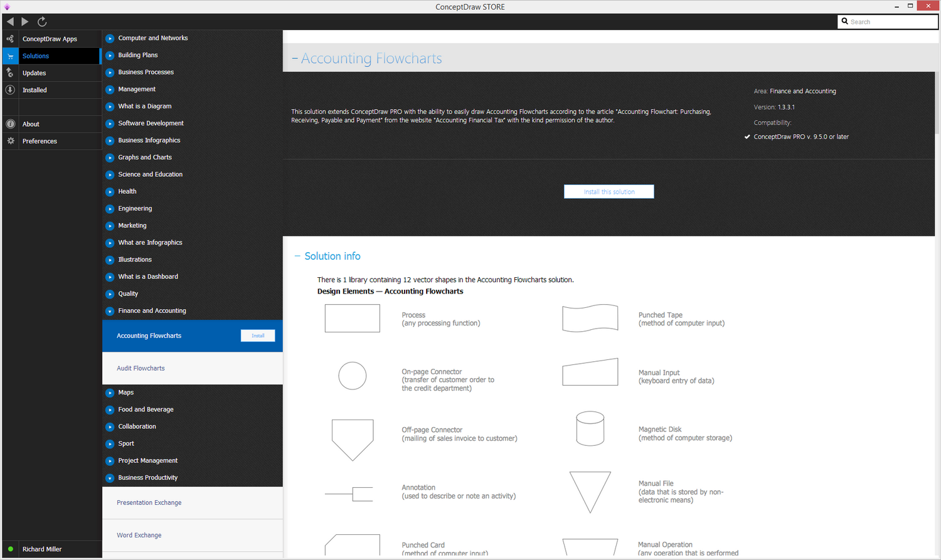This screenshot has width=941, height=560.
Task: Click the Installed download icon
Action: tap(10, 90)
